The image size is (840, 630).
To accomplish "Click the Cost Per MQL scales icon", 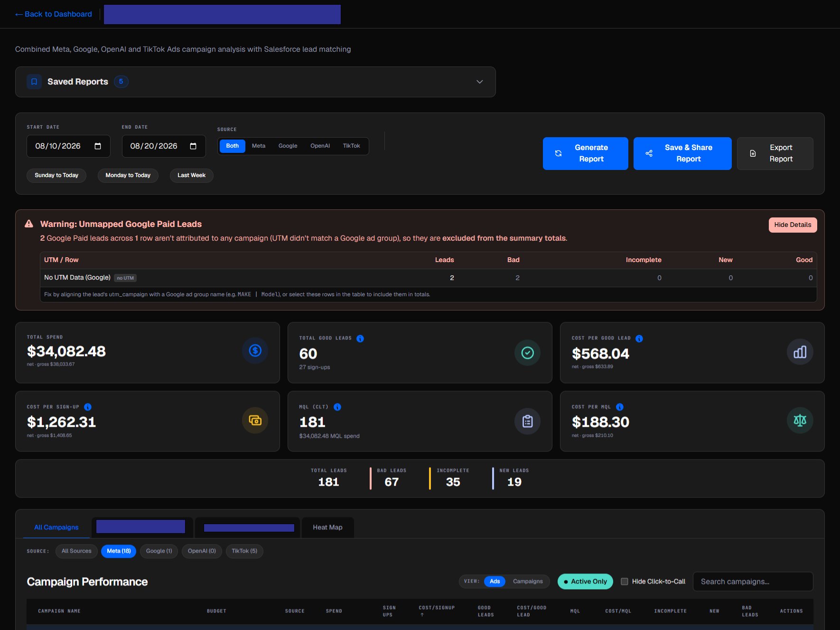I will tap(800, 421).
